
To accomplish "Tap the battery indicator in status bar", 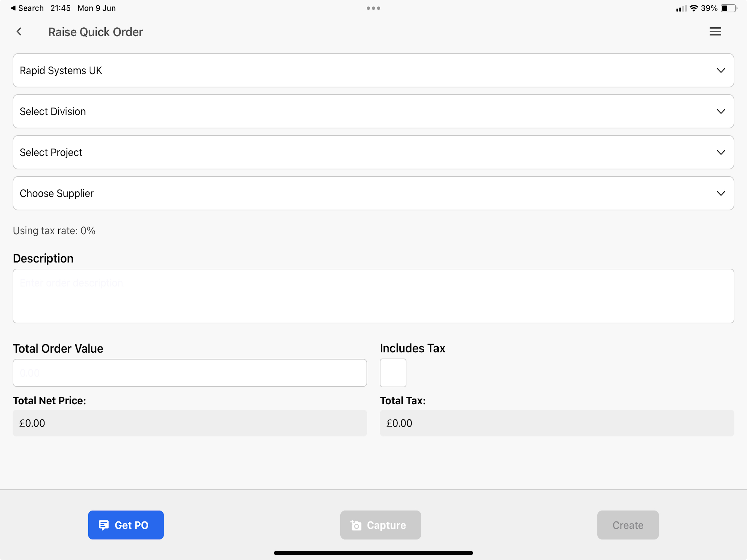I will tap(729, 8).
